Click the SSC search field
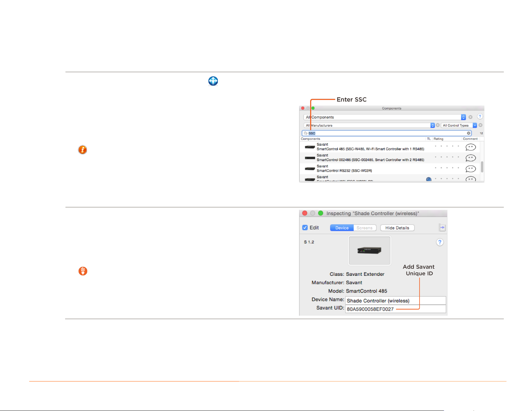 [387, 133]
